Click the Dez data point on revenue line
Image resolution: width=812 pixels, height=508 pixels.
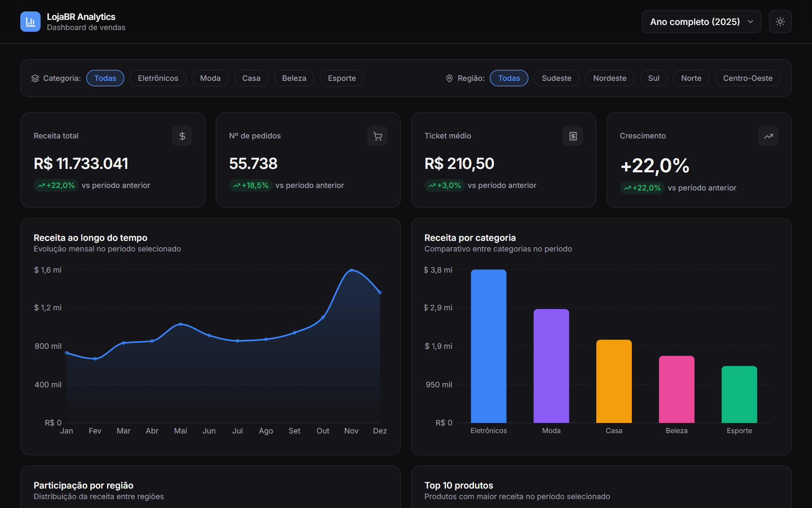[380, 293]
